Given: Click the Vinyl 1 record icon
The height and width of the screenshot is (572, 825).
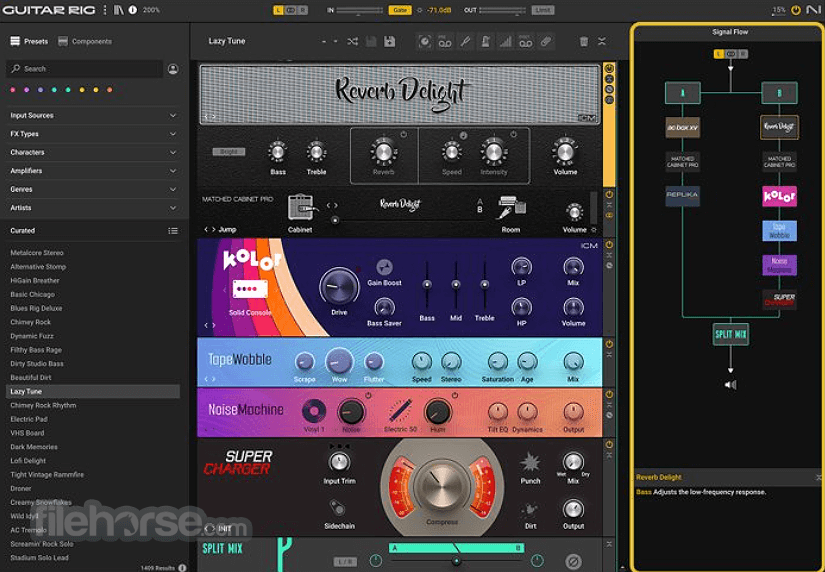Looking at the screenshot, I should pos(314,411).
